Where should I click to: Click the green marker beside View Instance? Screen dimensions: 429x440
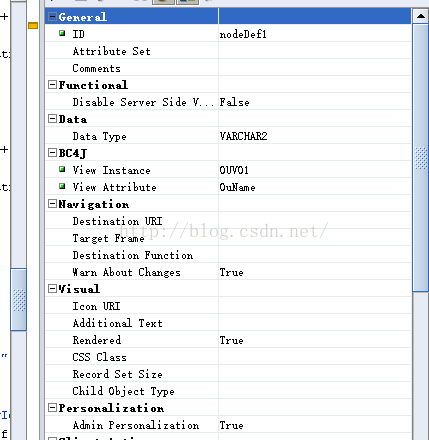coord(62,169)
